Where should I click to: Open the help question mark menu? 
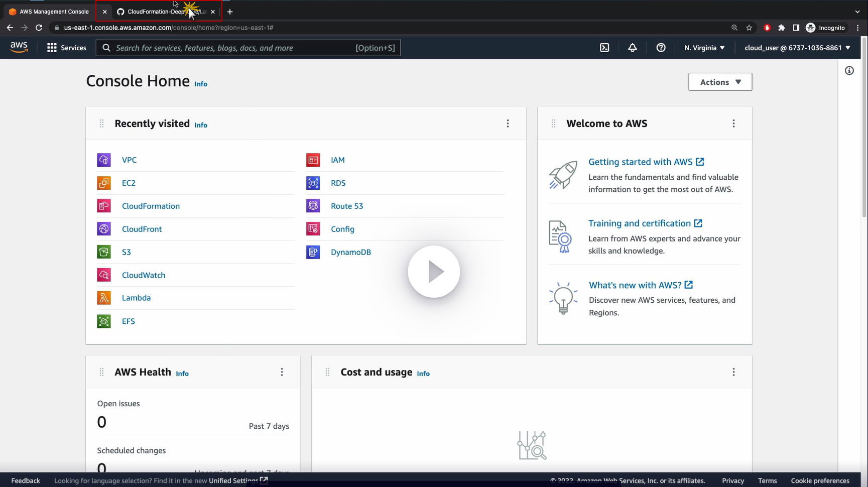(661, 48)
